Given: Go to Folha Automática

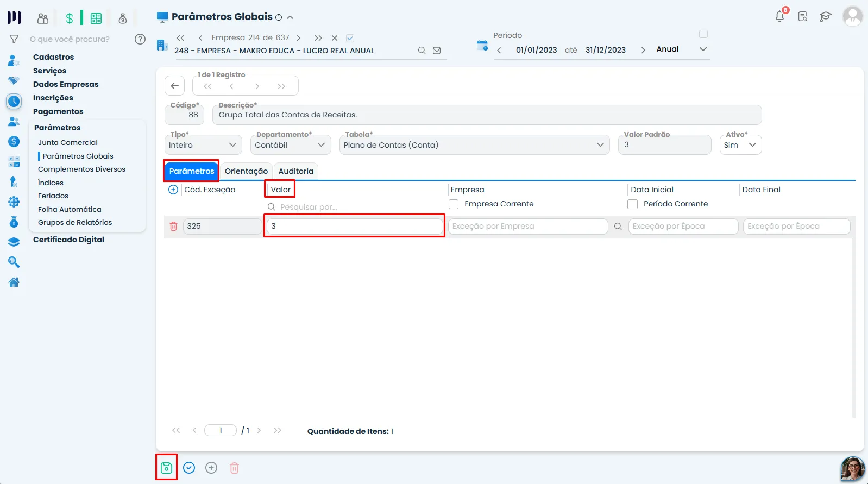Looking at the screenshot, I should click(x=70, y=209).
